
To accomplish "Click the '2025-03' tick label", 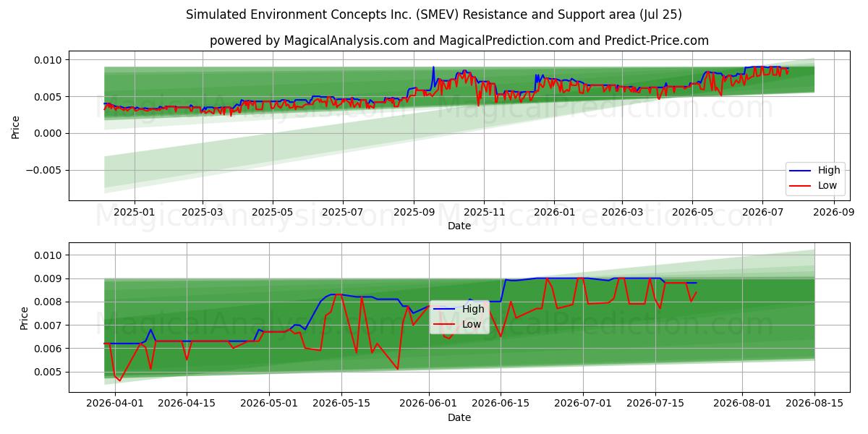I will tap(202, 212).
